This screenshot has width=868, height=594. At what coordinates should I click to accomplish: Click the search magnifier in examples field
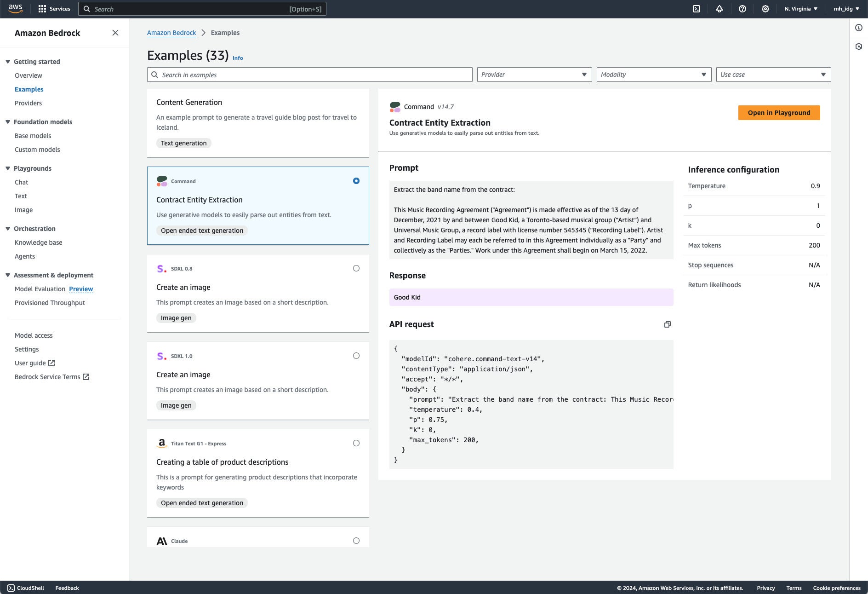155,75
